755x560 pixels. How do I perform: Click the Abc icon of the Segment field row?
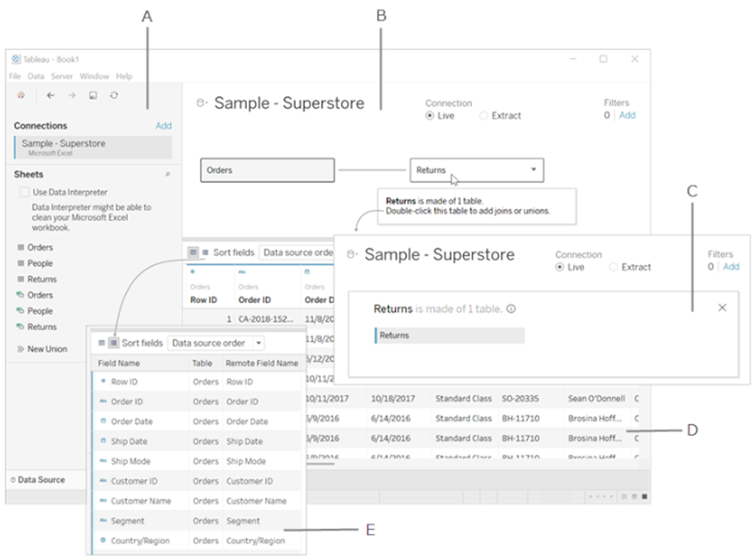tap(103, 520)
